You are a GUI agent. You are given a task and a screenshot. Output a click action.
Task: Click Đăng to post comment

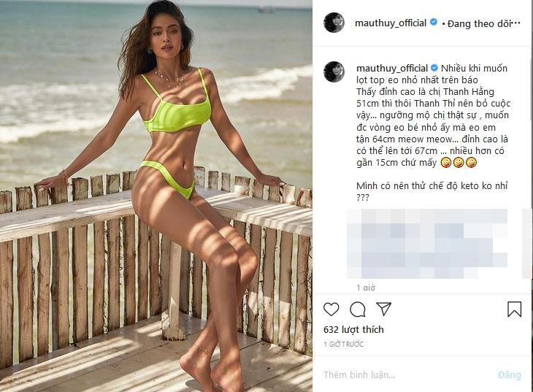click(x=509, y=374)
